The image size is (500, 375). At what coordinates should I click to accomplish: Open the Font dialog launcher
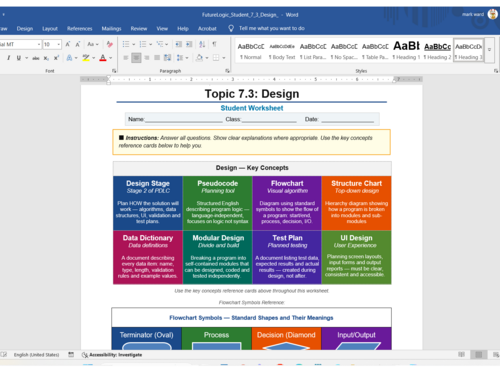114,71
